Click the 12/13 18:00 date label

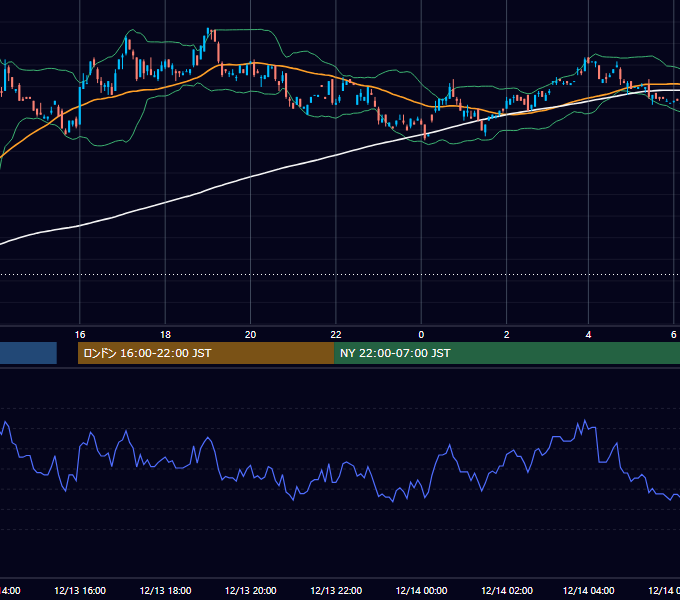pos(165,590)
